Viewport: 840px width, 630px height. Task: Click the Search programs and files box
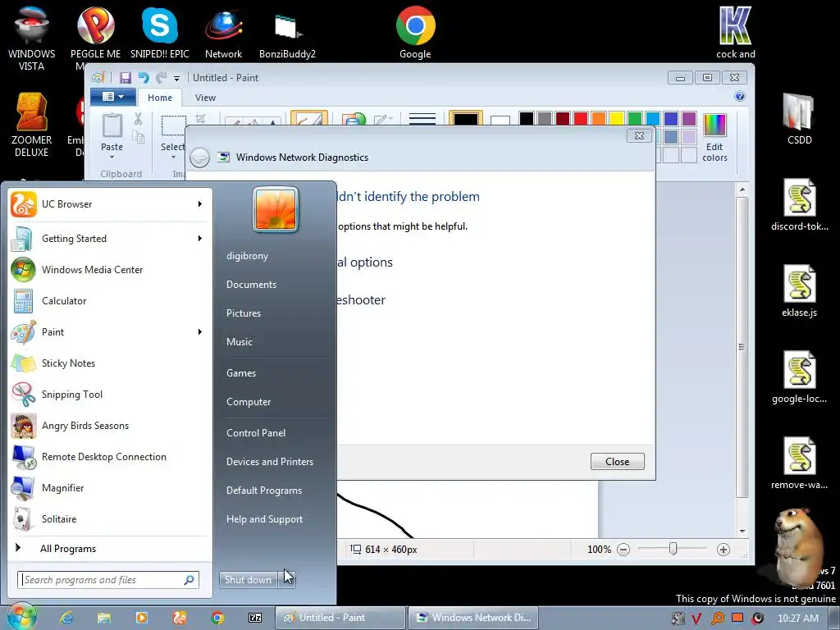(108, 580)
